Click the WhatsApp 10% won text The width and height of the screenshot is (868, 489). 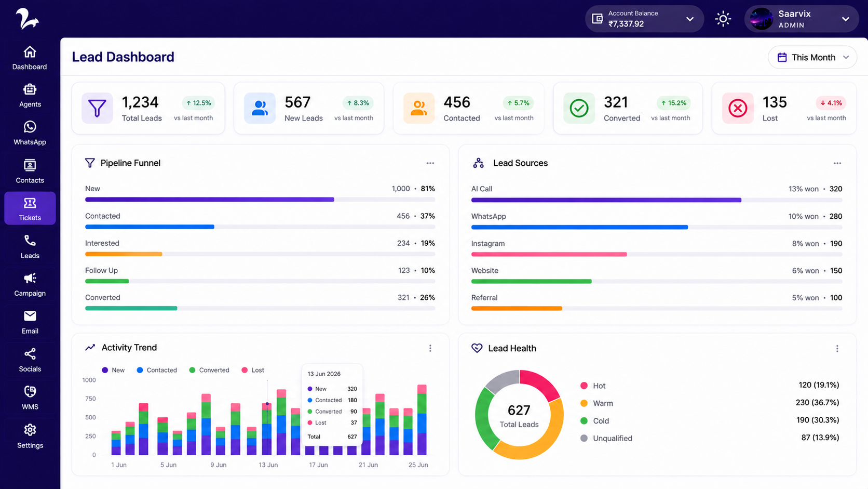[x=803, y=216]
